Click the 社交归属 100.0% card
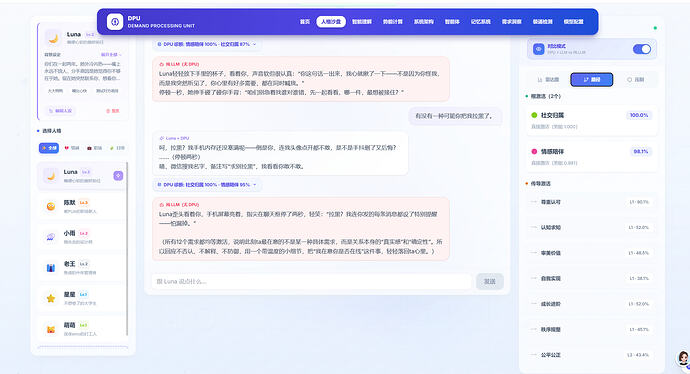 coord(592,120)
